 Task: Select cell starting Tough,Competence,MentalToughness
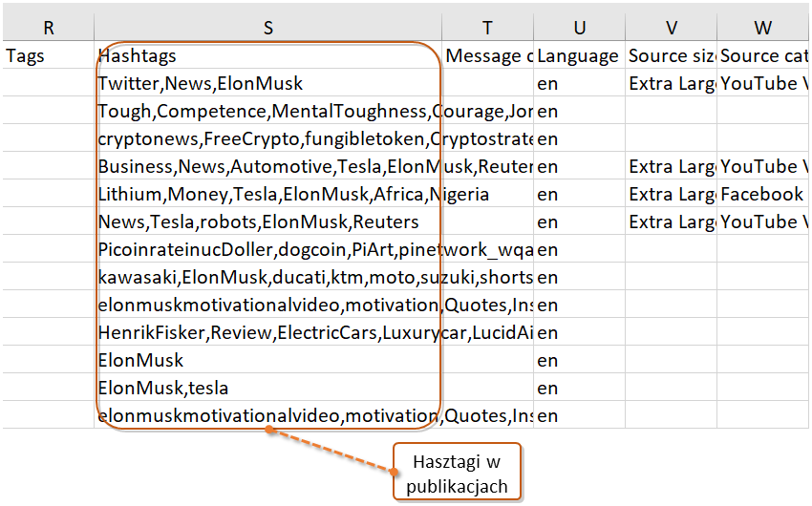point(267,111)
